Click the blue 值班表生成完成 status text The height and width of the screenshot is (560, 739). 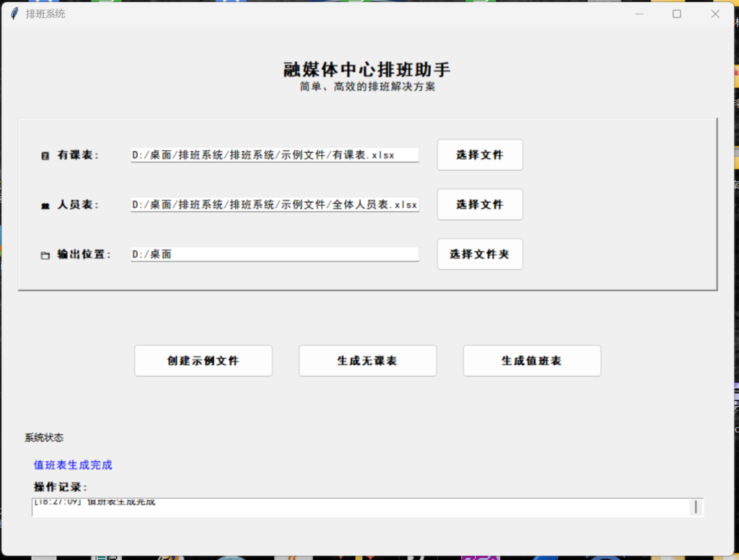click(73, 465)
